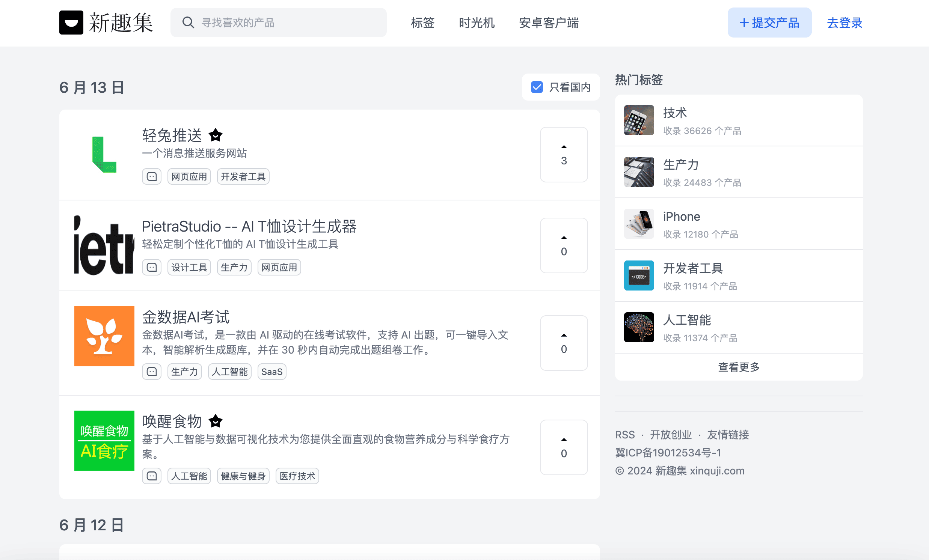Click the 去登录 link
929x560 pixels.
[845, 23]
